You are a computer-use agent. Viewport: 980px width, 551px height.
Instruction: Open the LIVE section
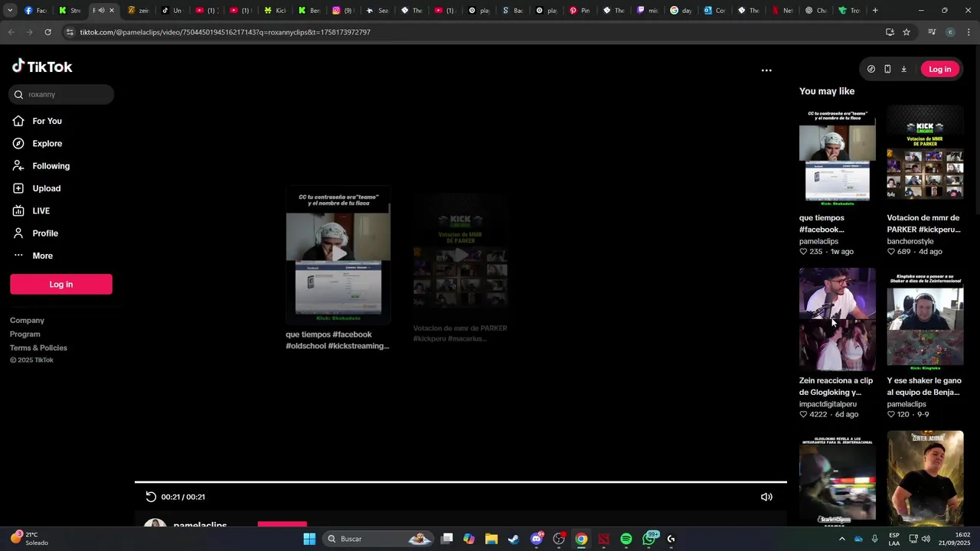[41, 210]
